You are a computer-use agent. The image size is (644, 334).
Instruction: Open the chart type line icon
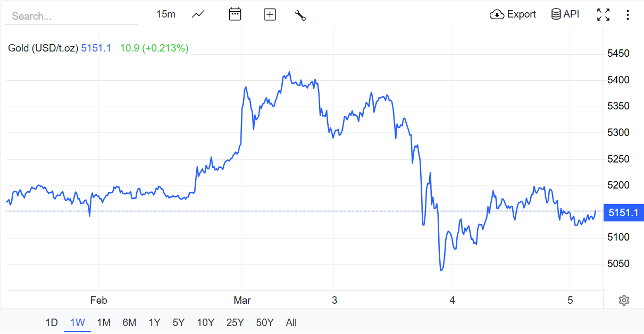pos(198,14)
